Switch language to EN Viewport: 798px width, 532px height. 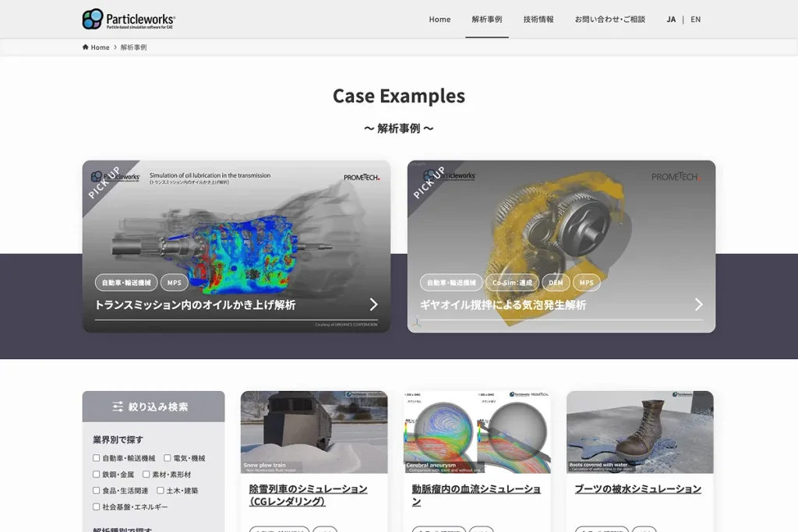(696, 19)
